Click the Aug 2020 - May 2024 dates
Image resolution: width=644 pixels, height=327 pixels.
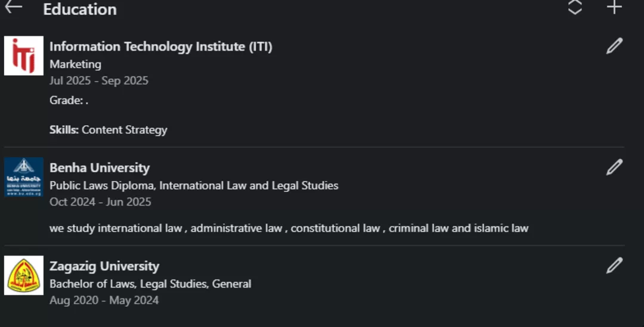coord(104,300)
